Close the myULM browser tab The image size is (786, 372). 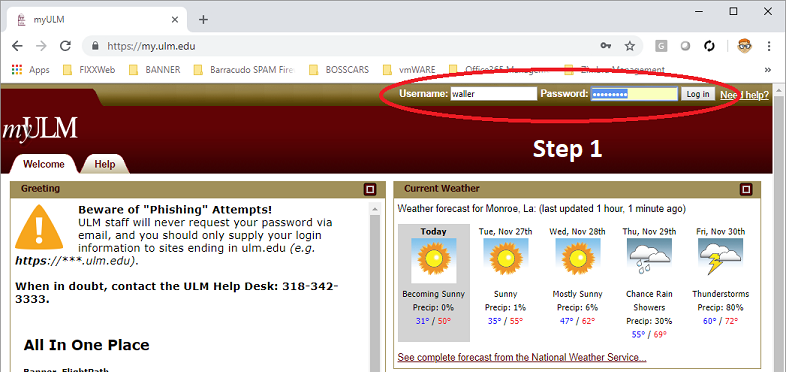(175, 20)
